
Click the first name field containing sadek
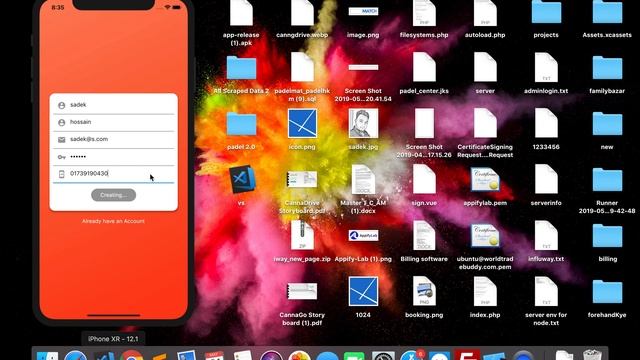pyautogui.click(x=113, y=105)
